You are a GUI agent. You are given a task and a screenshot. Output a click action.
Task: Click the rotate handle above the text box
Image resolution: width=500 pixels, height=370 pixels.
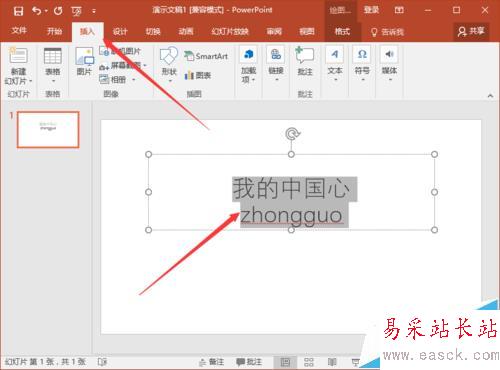292,134
